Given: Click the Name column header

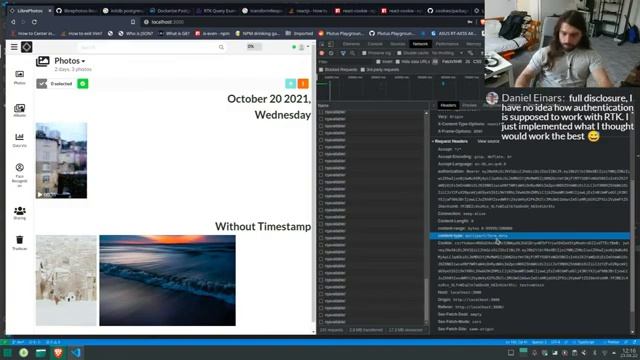Looking at the screenshot, I should pos(372,105).
